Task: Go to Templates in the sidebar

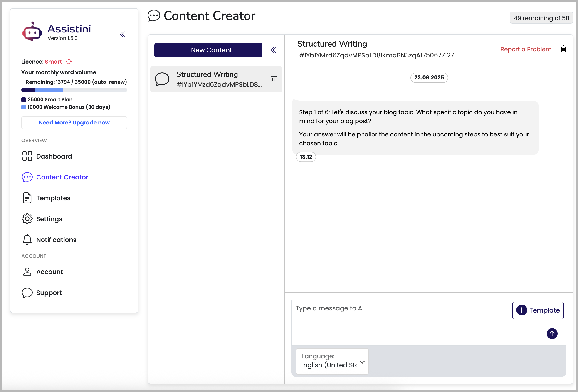Action: pyautogui.click(x=46, y=198)
